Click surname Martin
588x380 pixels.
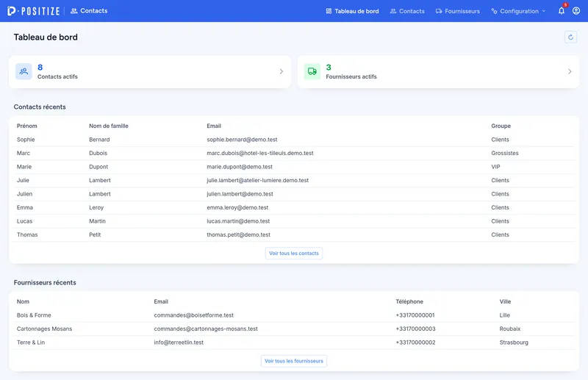[x=97, y=221]
